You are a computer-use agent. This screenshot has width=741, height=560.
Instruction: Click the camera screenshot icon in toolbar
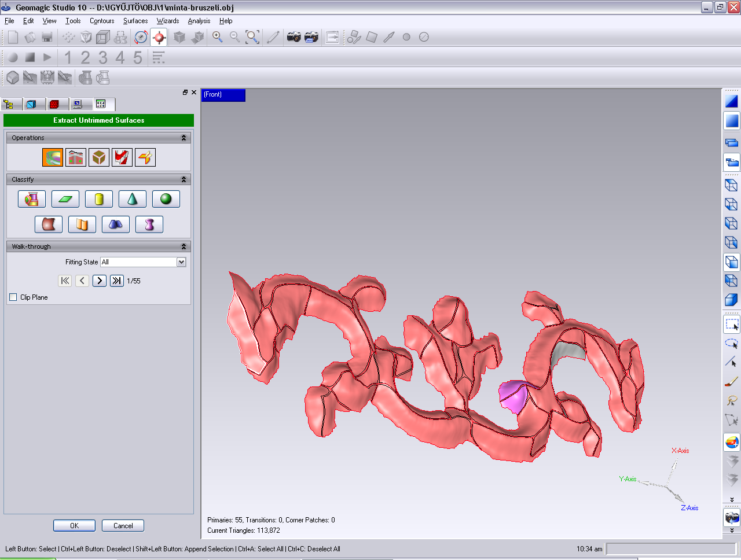[294, 37]
